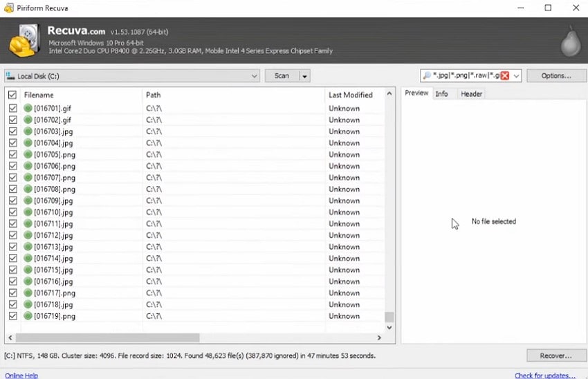Viewport: 588px width, 379px height.
Task: Click the Recover... button
Action: [x=556, y=355]
